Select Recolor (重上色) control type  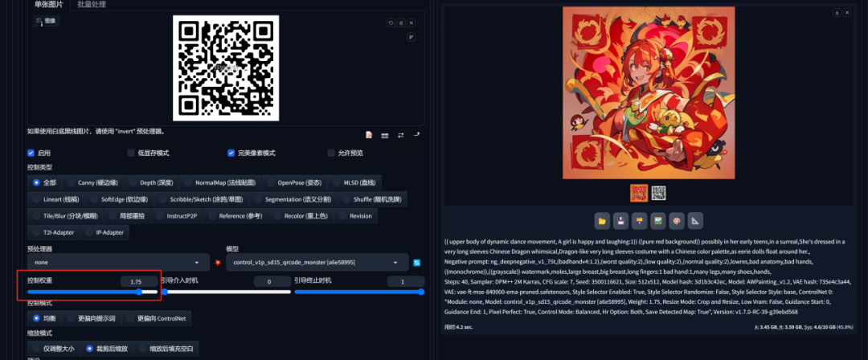[301, 216]
